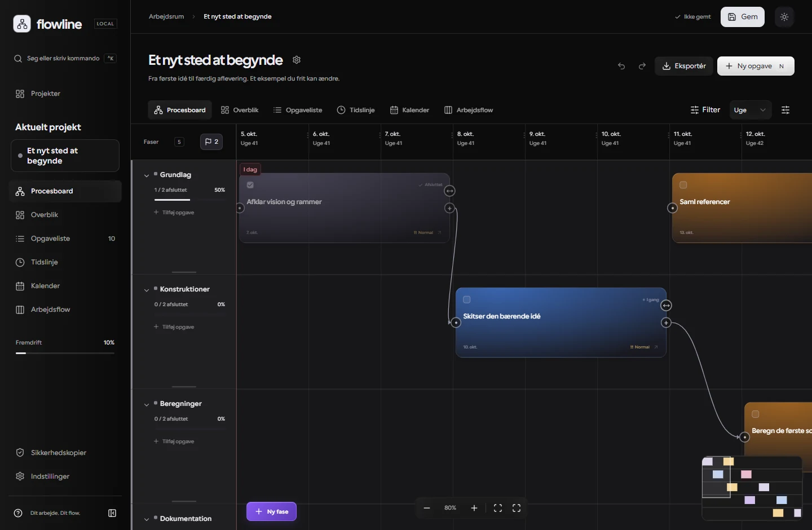The image size is (812, 530).
Task: Collapse the Dokumentation phase
Action: [147, 519]
